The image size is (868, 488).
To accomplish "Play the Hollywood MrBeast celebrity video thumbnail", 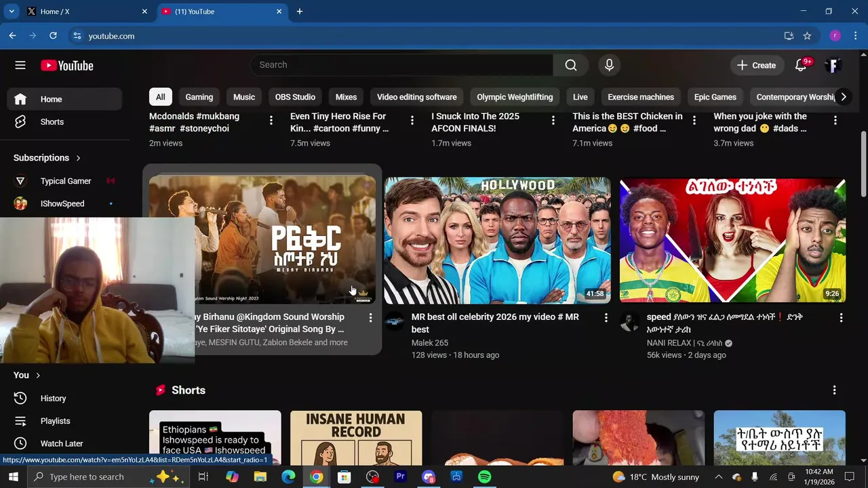I will click(x=498, y=240).
